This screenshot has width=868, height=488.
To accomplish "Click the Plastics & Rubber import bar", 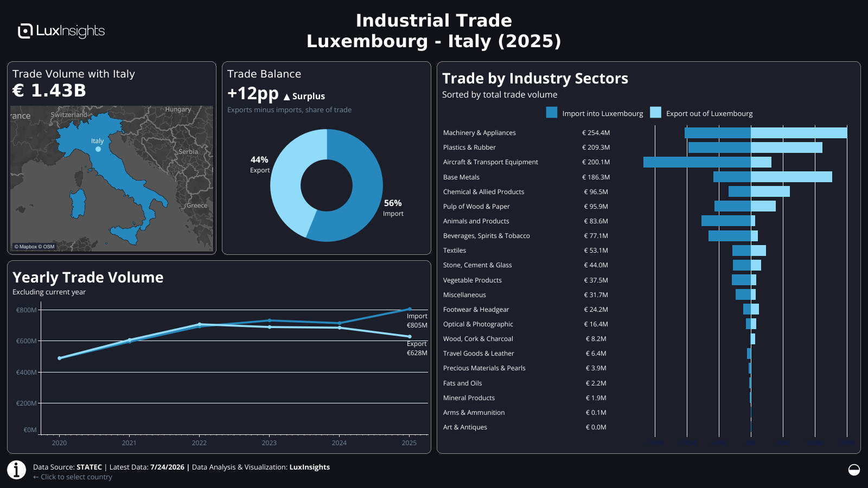I will [x=719, y=147].
